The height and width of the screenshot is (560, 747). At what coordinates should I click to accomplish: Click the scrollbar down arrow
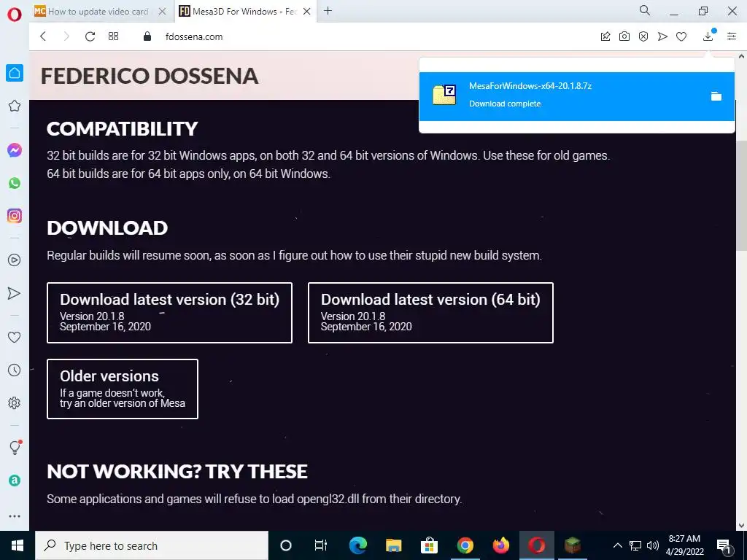click(741, 525)
